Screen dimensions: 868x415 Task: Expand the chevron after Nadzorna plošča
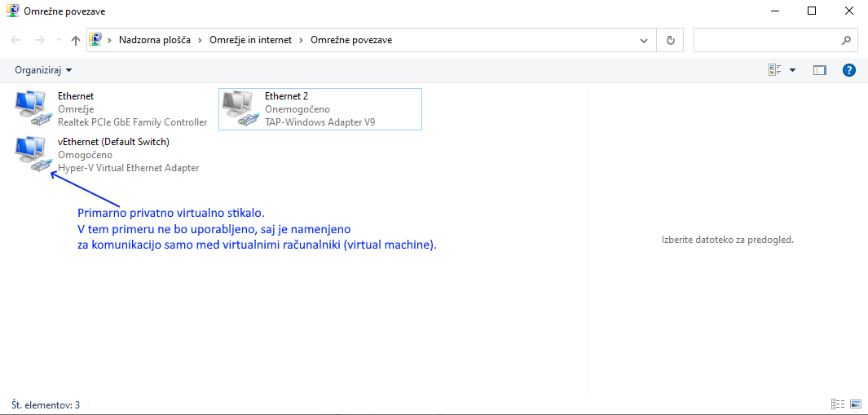tap(200, 41)
